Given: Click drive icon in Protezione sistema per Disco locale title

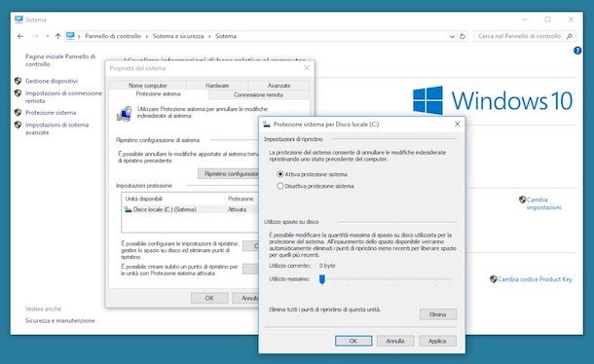Looking at the screenshot, I should tap(267, 125).
